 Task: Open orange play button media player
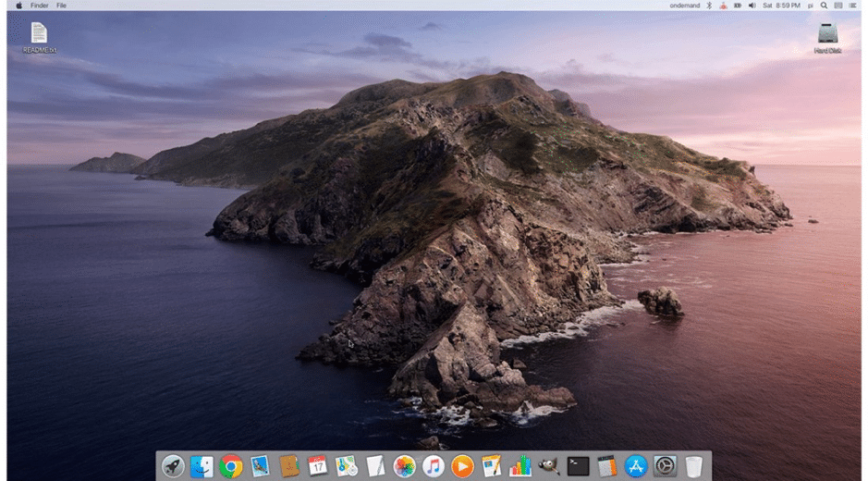click(x=462, y=466)
